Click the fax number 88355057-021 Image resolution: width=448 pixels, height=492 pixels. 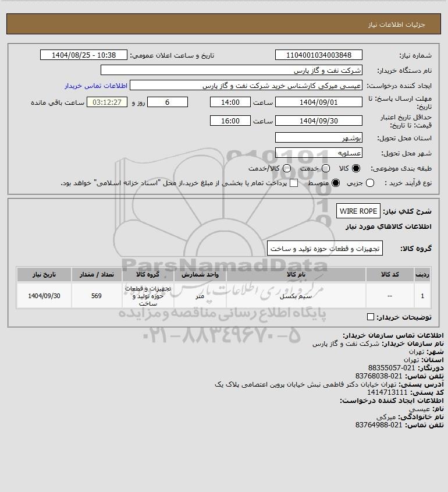tap(391, 368)
